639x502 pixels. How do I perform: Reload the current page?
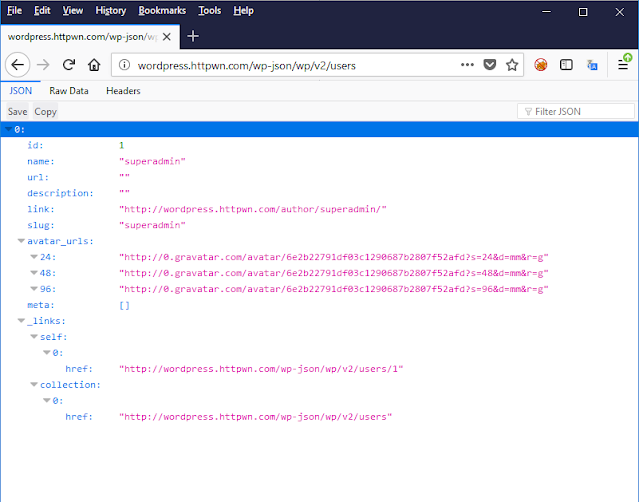68,65
